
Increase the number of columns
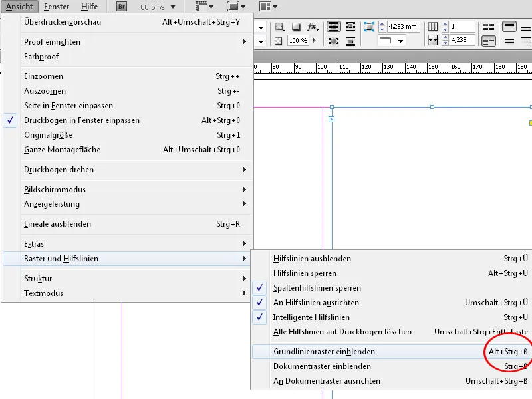pyautogui.click(x=445, y=24)
